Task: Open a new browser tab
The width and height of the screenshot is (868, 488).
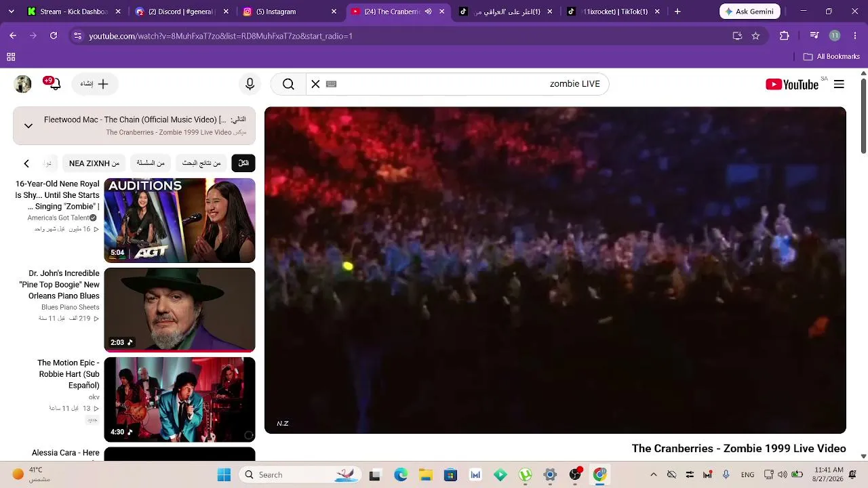Action: (677, 12)
